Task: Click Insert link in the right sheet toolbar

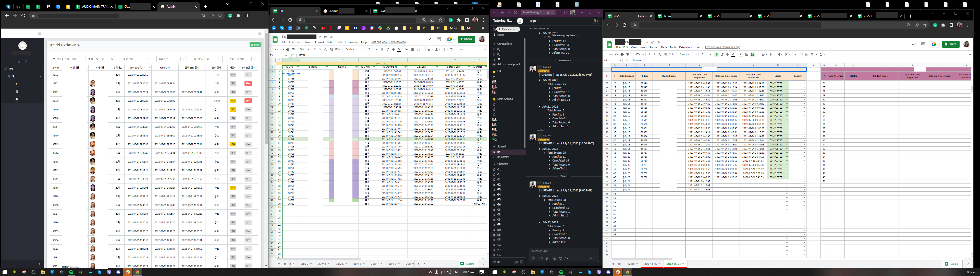Action: 795,54
